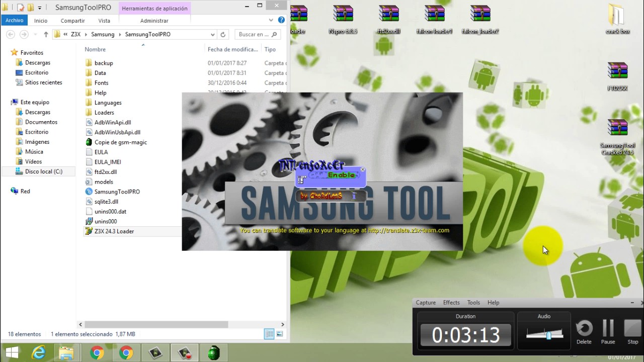Click the Explorer Help question mark icon
644x362 pixels.
[281, 20]
